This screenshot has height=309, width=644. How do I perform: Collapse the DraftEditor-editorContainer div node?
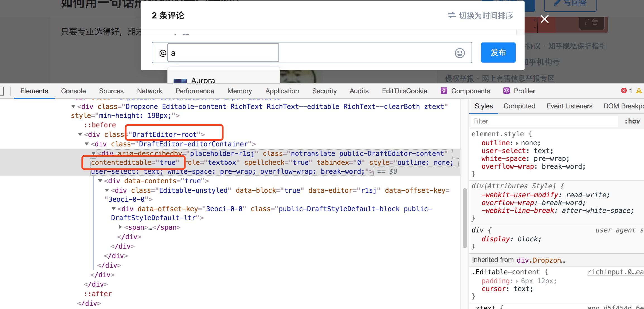[87, 144]
